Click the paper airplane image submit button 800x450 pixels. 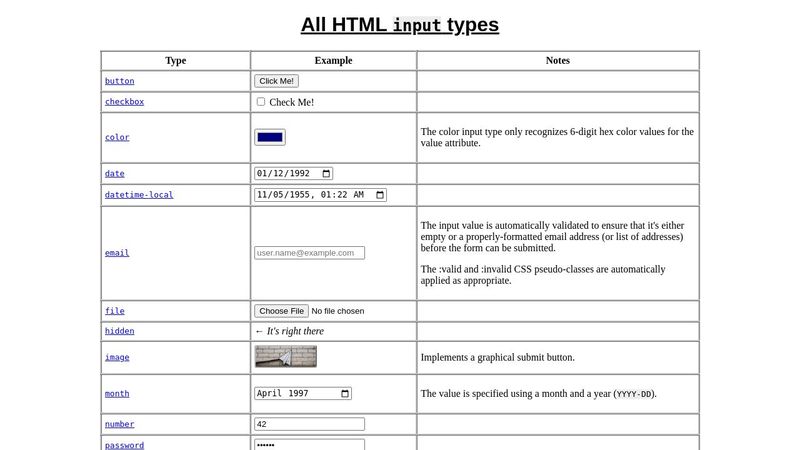click(x=286, y=357)
